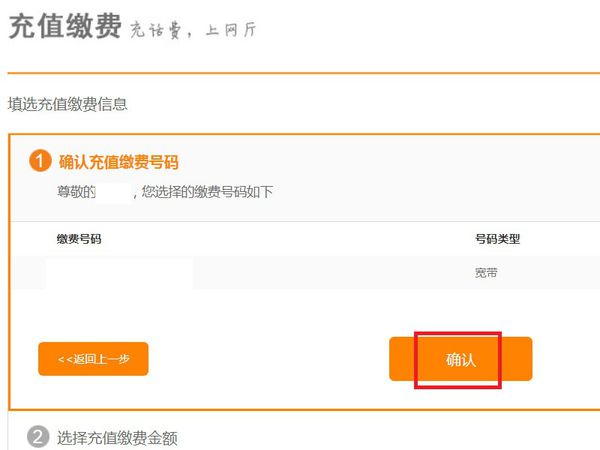Select the 确认充值缴费号码 step heading

point(119,162)
